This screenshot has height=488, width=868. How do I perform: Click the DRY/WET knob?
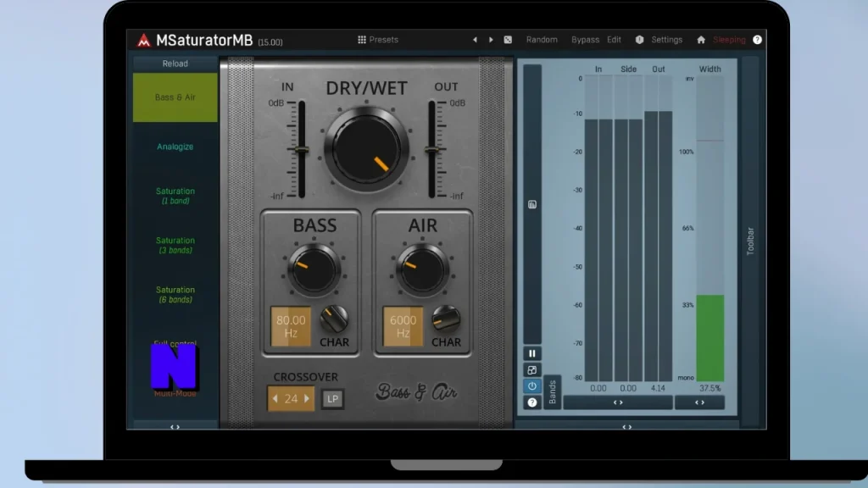pos(366,149)
